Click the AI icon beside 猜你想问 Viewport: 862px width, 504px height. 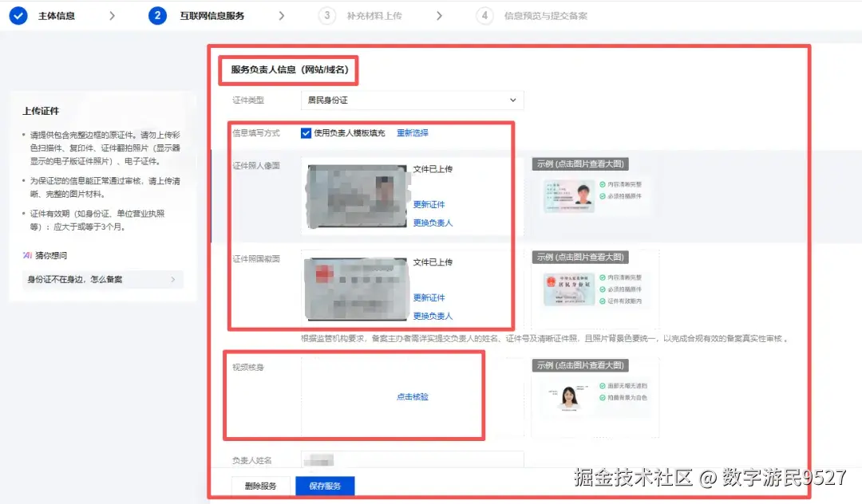28,255
